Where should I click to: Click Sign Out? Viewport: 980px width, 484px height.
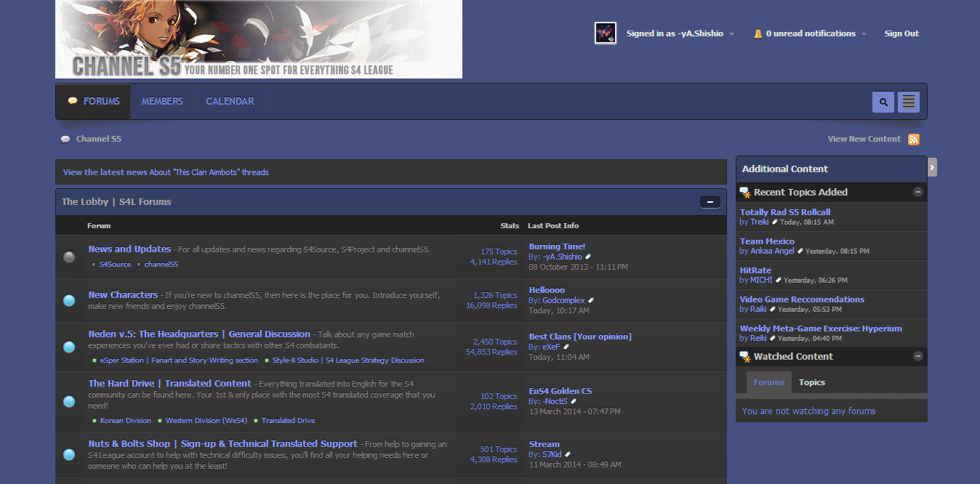tap(901, 33)
